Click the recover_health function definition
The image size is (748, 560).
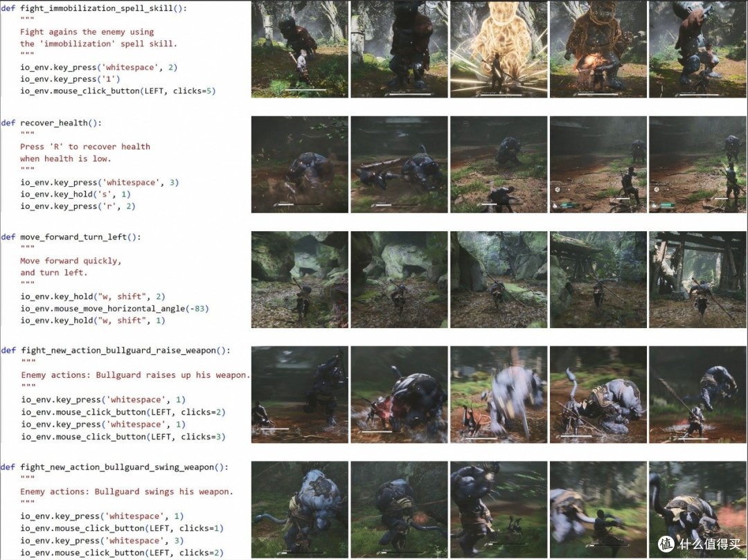click(51, 123)
